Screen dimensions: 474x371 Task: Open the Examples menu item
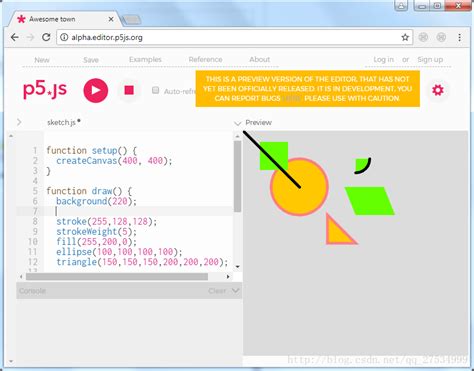coord(145,59)
